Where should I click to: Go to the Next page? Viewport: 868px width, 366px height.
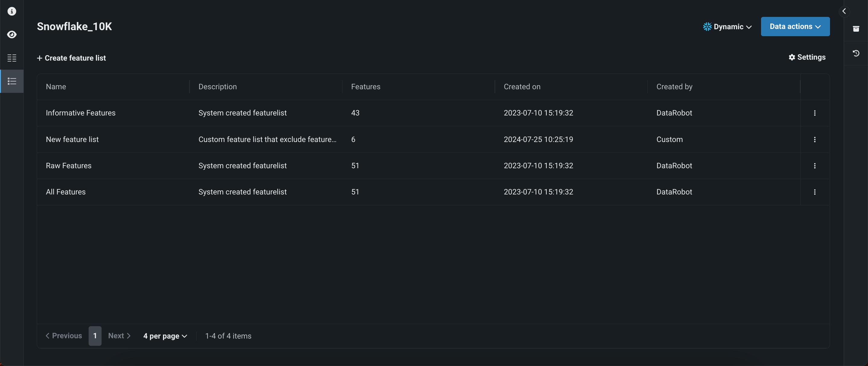[x=119, y=336]
